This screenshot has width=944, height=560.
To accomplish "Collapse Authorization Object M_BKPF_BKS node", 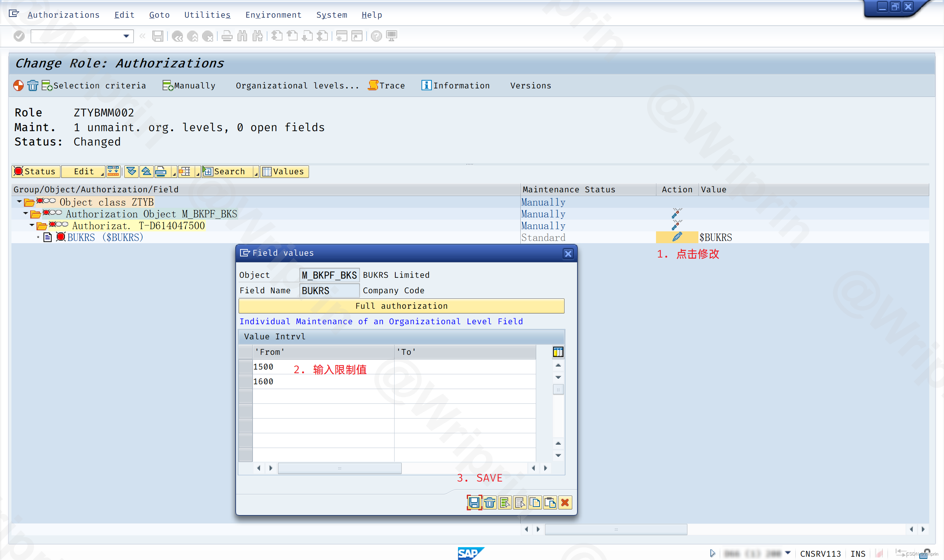I will click(x=25, y=214).
